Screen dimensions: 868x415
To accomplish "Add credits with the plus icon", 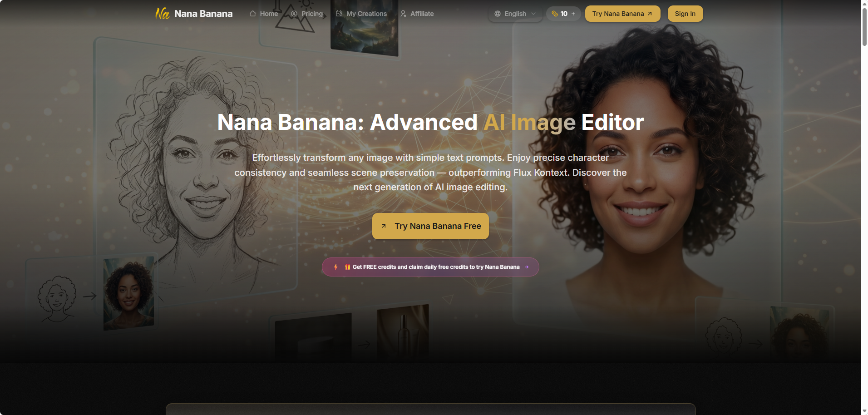I will tap(573, 14).
